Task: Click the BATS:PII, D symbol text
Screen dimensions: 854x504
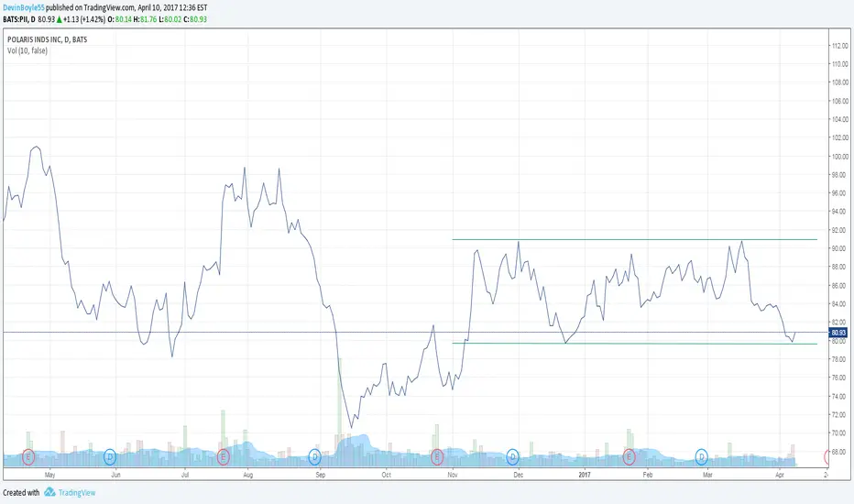Action: click(19, 19)
